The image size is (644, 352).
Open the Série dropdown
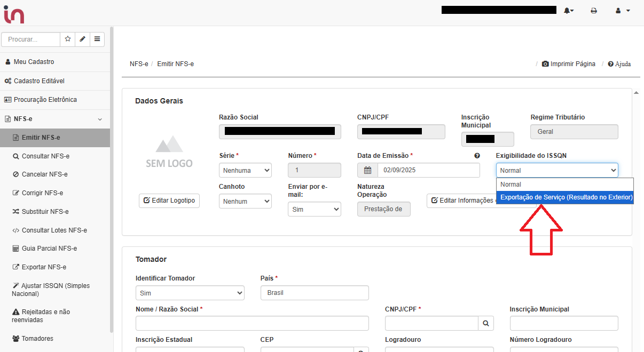pyautogui.click(x=245, y=170)
